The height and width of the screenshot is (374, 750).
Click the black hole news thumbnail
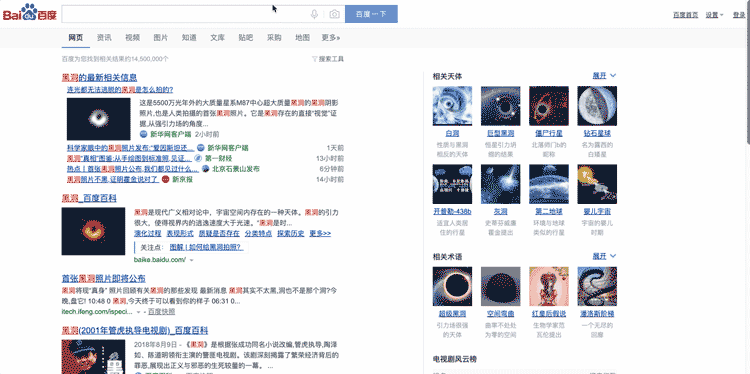pyautogui.click(x=99, y=119)
